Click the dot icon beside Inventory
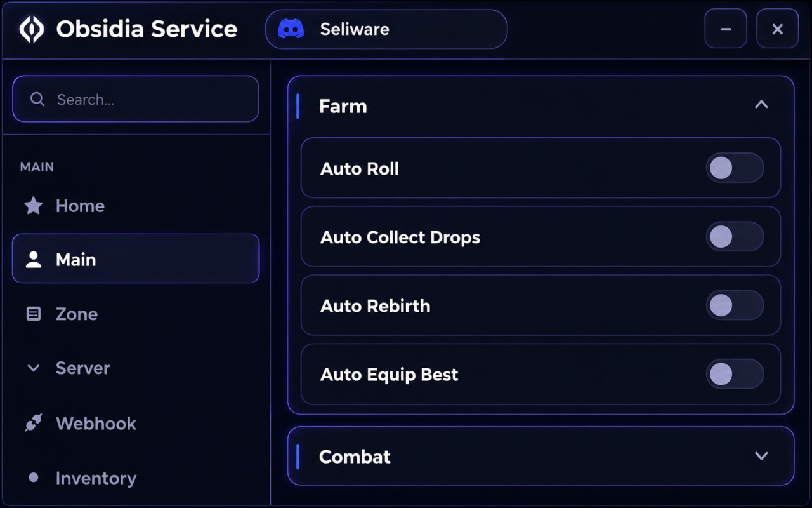 coord(34,478)
